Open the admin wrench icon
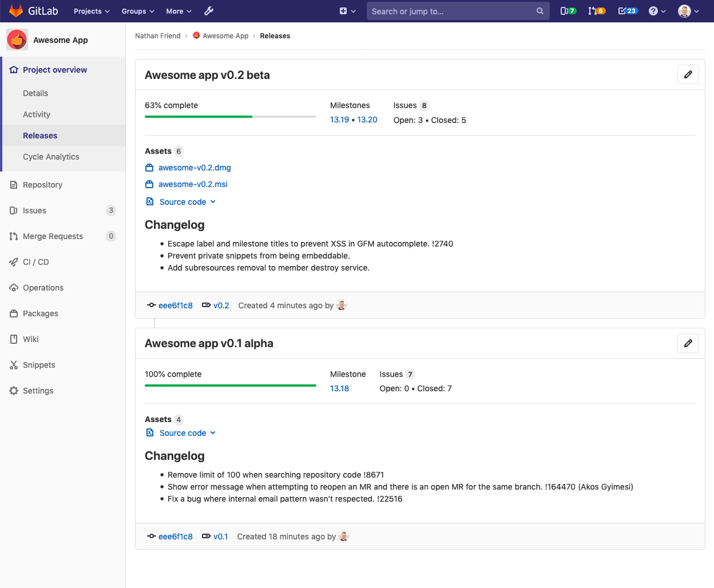Screen dimensions: 714x588 [209, 11]
